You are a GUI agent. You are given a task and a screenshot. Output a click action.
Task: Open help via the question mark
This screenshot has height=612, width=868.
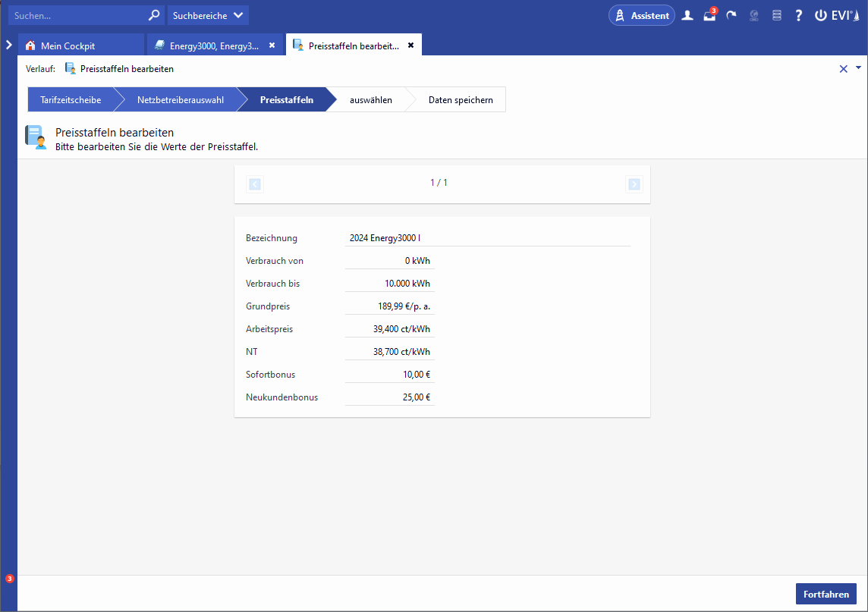pos(798,15)
